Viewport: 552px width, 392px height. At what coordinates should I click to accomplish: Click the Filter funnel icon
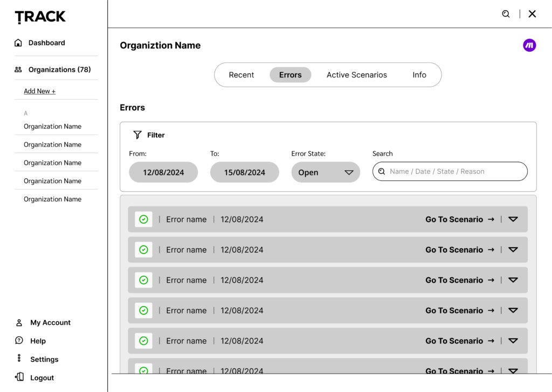(137, 135)
